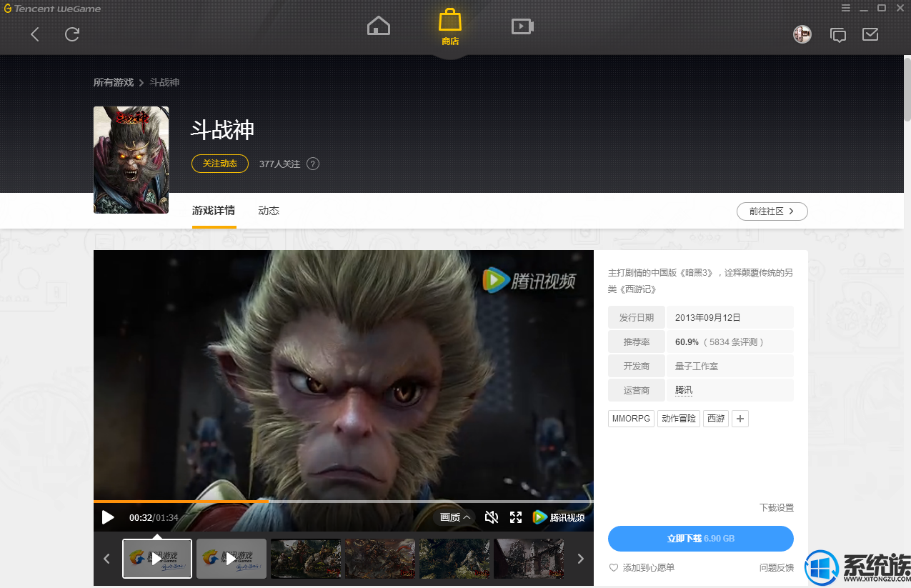Refresh the current page
The height and width of the screenshot is (588, 911).
[x=72, y=34]
